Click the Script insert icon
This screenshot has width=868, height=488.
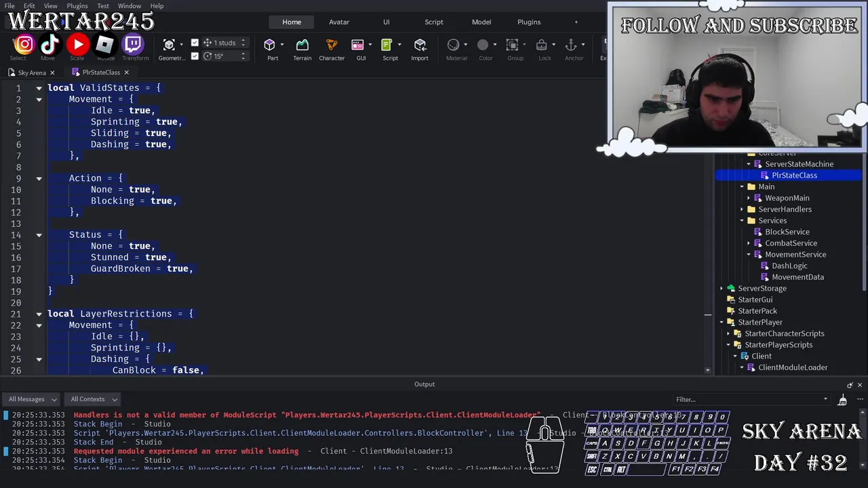(x=387, y=45)
